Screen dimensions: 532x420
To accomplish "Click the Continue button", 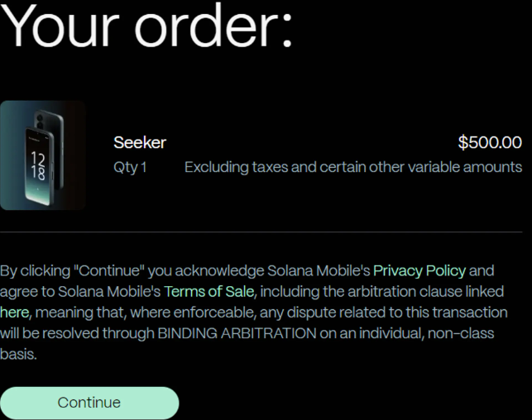I will point(89,403).
